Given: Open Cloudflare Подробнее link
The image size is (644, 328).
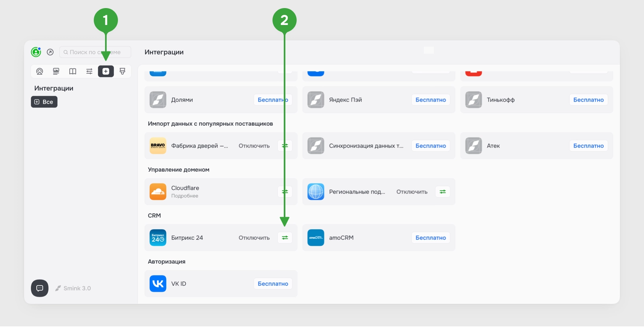Looking at the screenshot, I should [x=185, y=196].
